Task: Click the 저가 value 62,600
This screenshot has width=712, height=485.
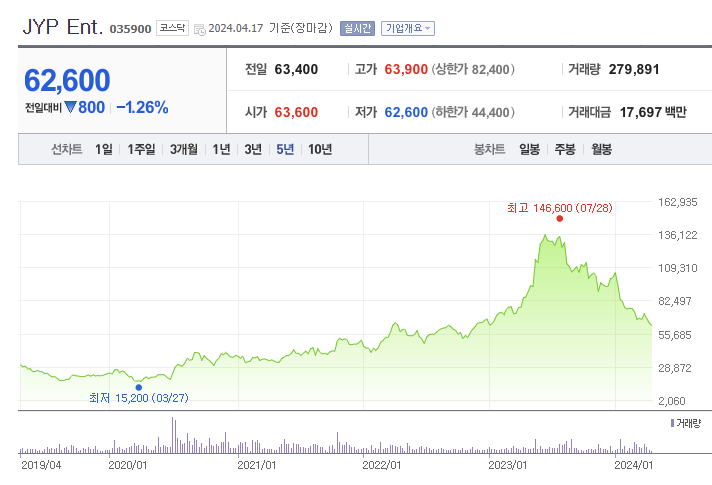Action: coord(406,112)
